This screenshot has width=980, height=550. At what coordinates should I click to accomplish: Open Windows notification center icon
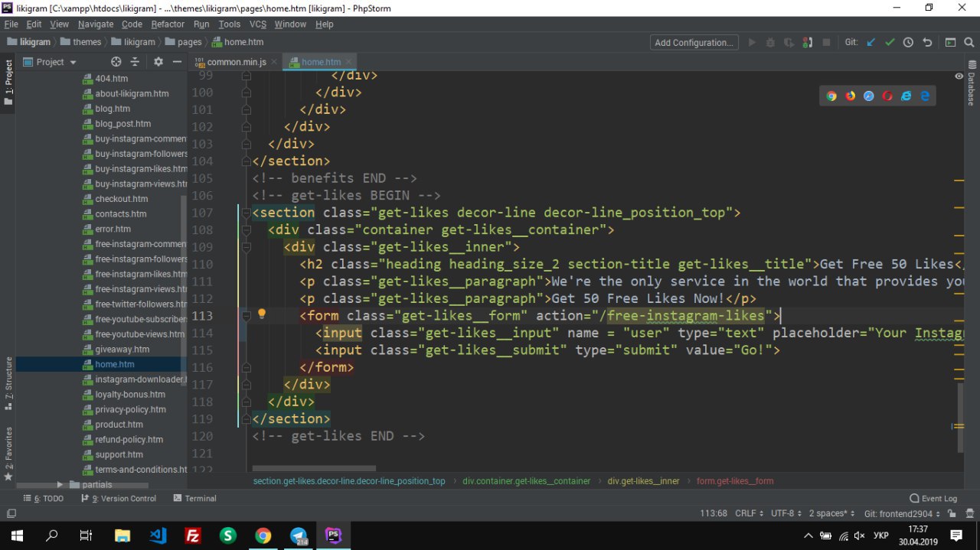[x=956, y=535]
